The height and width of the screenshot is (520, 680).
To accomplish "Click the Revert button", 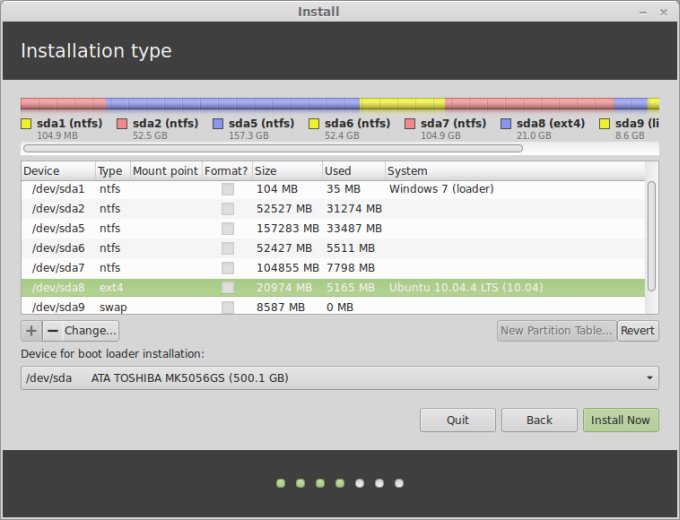I will pyautogui.click(x=637, y=331).
